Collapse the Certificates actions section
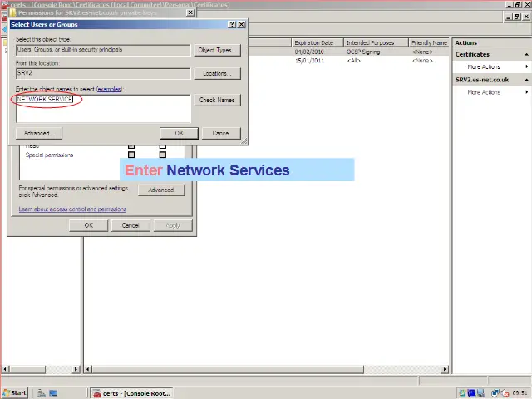The width and height of the screenshot is (532, 399). pyautogui.click(x=526, y=55)
